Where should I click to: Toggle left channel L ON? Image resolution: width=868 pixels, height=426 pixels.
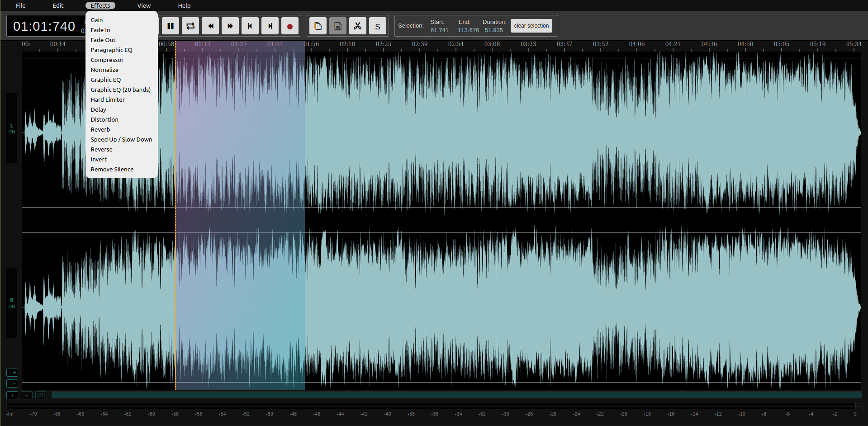(12, 128)
